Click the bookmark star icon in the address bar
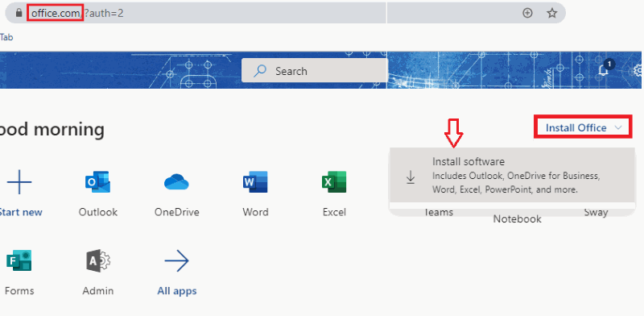The width and height of the screenshot is (644, 316). pos(552,13)
